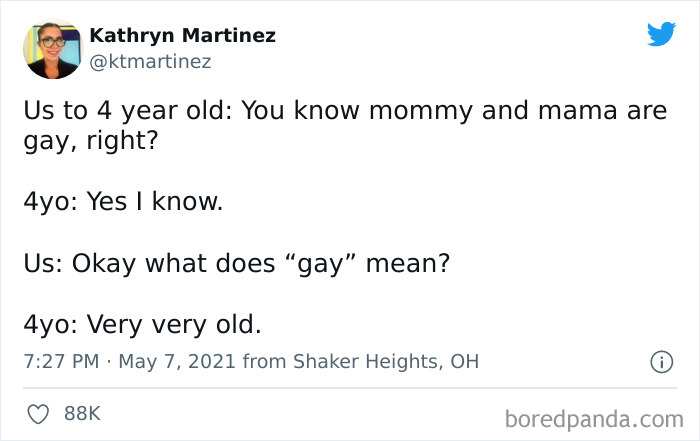Screen dimensions: 700x441
Task: Open the @ktmartinez handle link
Action: coord(150,62)
